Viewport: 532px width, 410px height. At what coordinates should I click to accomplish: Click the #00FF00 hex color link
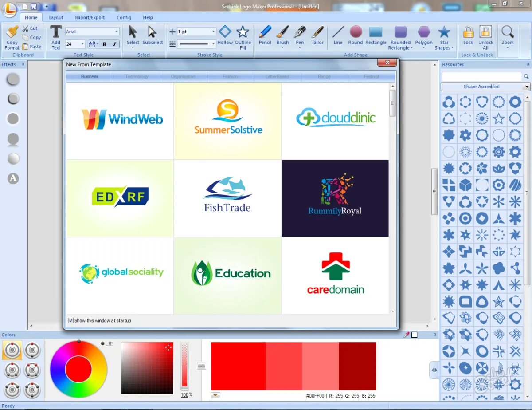click(x=315, y=396)
